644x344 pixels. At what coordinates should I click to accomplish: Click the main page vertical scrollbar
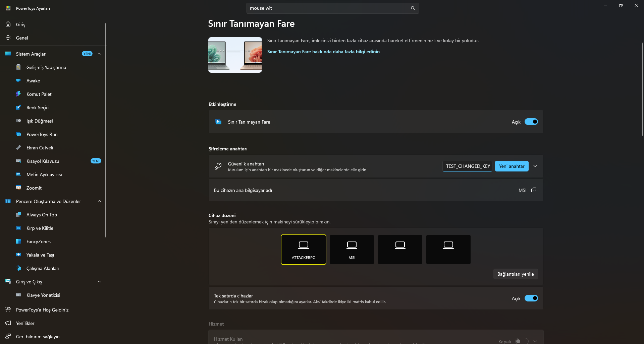coord(642,89)
